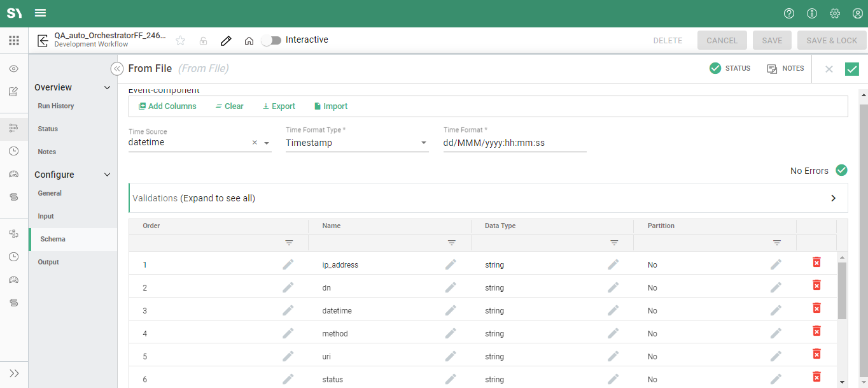
Task: Clear Time Source value with small x
Action: (255, 143)
